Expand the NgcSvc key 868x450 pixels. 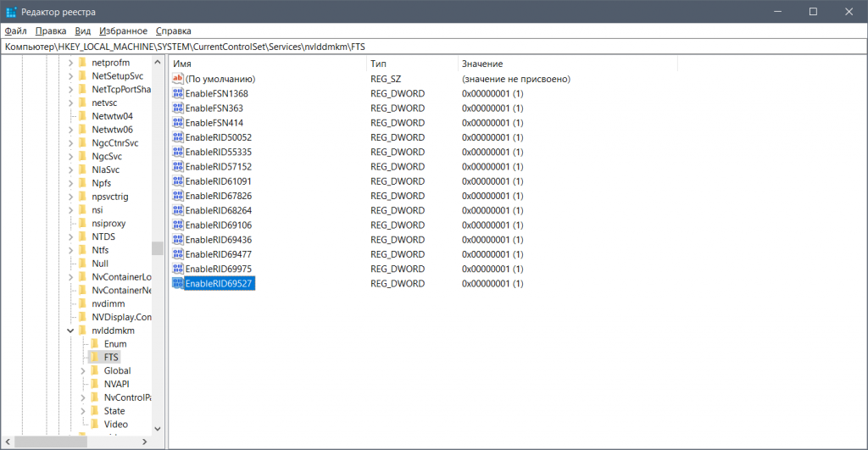[70, 156]
